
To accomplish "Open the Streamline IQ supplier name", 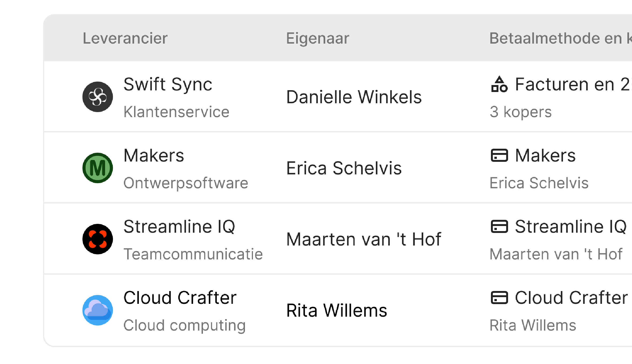I will 179,227.
